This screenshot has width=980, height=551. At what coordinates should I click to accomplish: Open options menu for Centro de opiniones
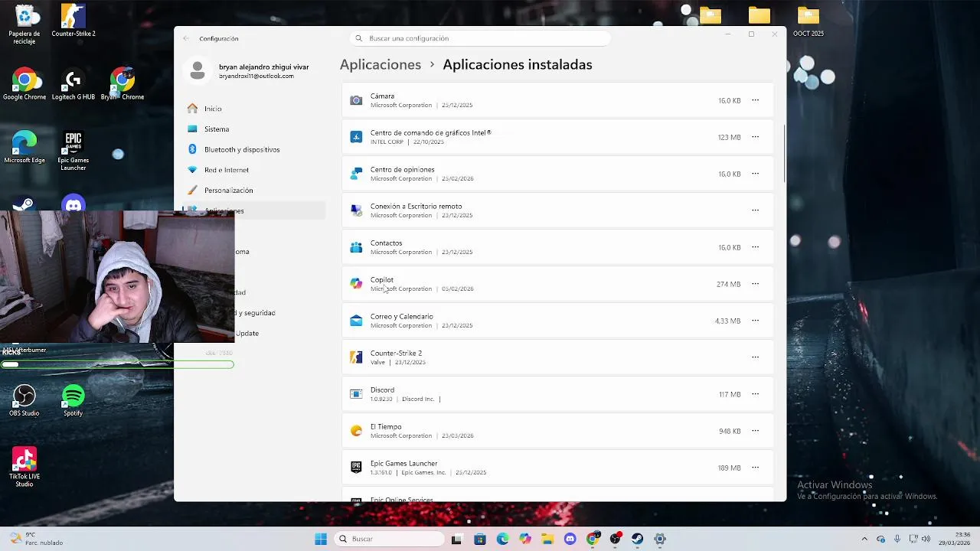tap(755, 174)
